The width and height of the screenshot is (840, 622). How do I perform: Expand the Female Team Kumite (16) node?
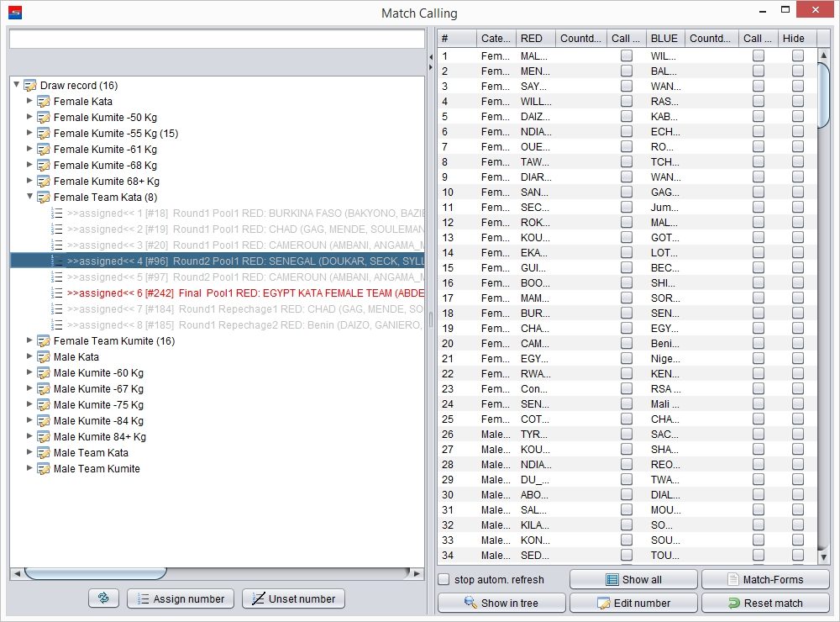[x=29, y=340]
